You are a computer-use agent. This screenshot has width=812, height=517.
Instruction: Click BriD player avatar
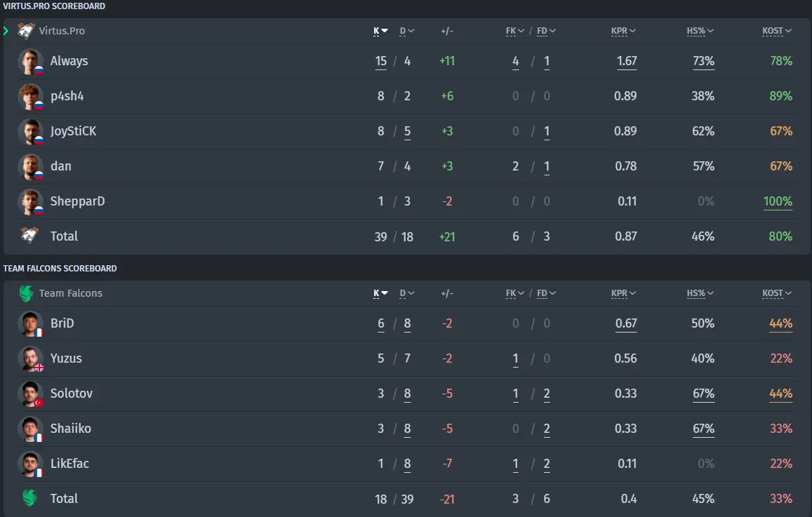pos(31,324)
